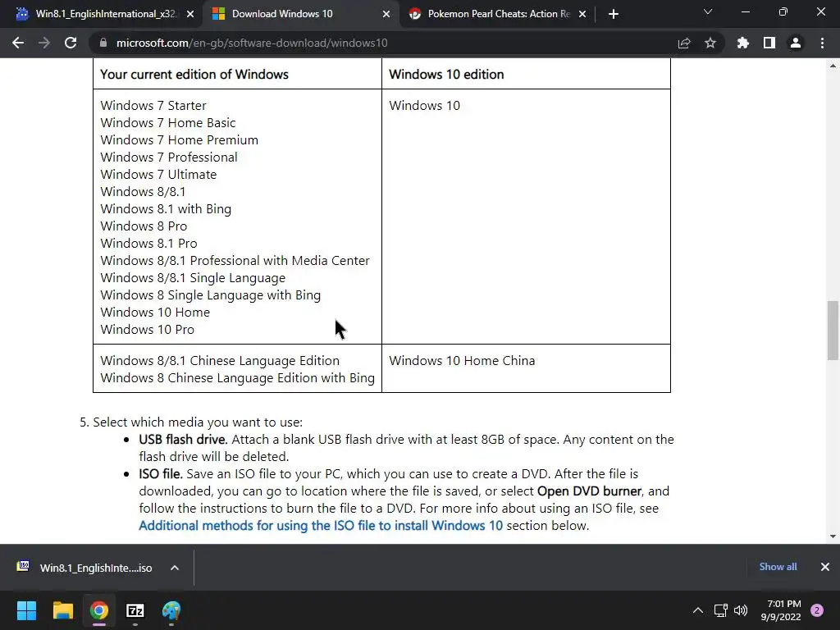Close the downloads bar

point(825,567)
